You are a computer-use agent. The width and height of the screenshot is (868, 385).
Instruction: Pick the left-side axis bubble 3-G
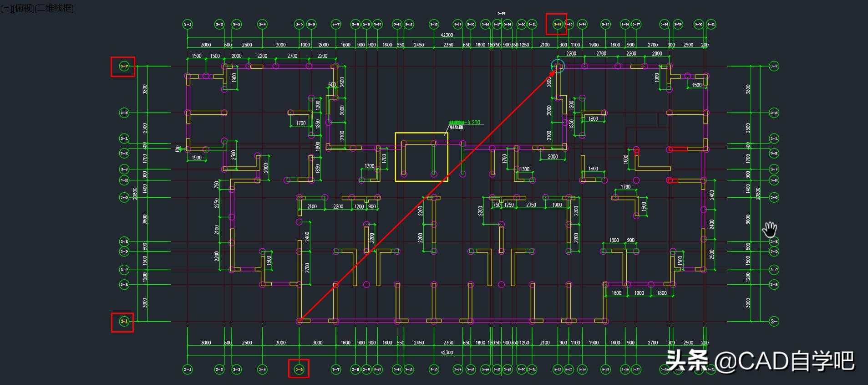click(124, 197)
